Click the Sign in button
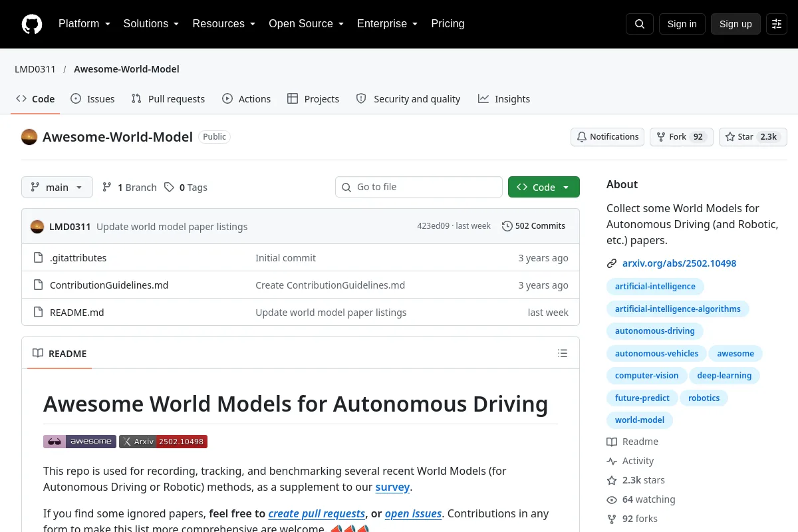798x532 pixels. pos(682,24)
